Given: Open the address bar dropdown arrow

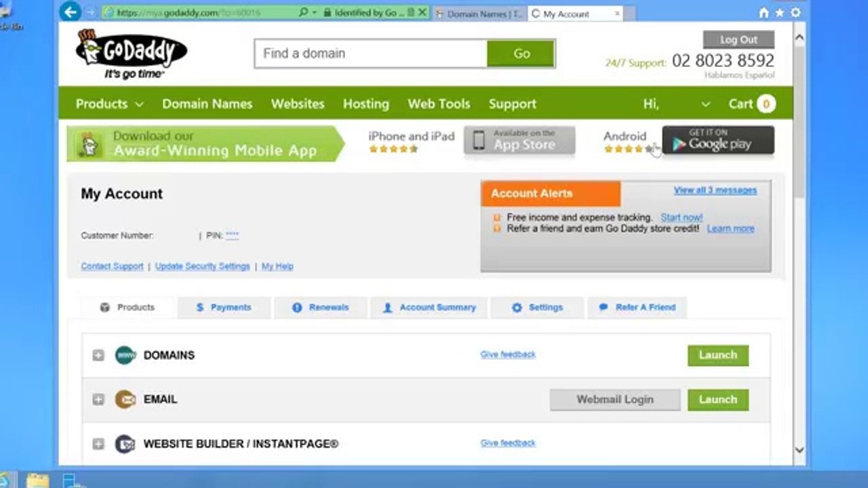Looking at the screenshot, I should (x=315, y=13).
